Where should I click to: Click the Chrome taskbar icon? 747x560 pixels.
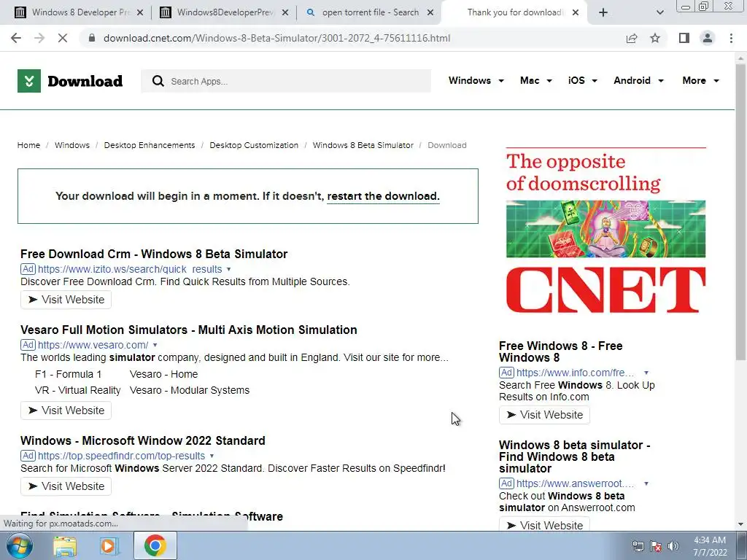[x=155, y=545]
